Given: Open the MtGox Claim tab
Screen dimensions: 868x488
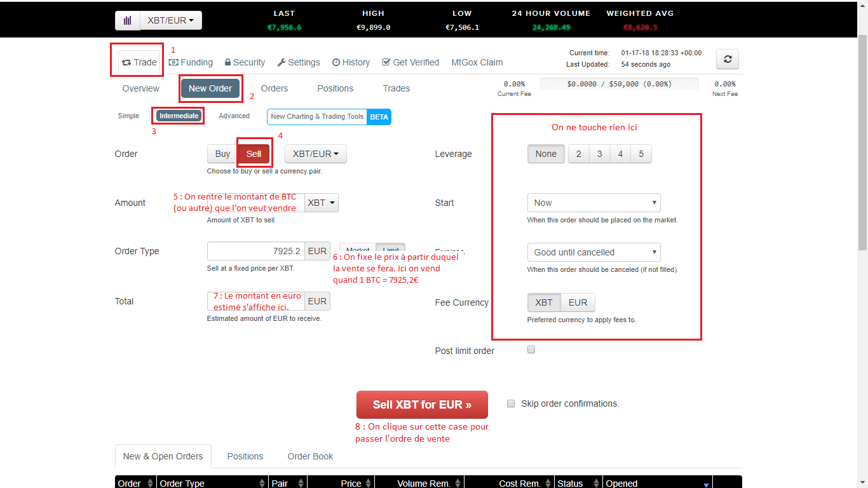Looking at the screenshot, I should (477, 62).
